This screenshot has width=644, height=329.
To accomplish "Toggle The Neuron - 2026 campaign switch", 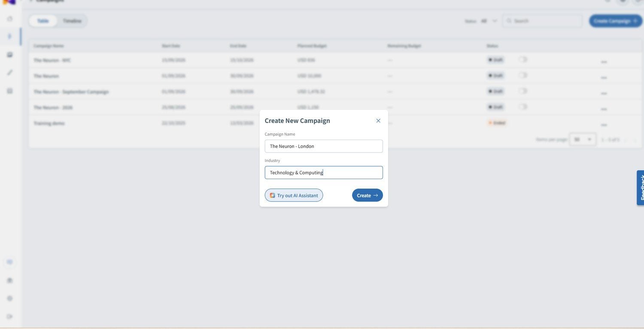I will coord(523,107).
